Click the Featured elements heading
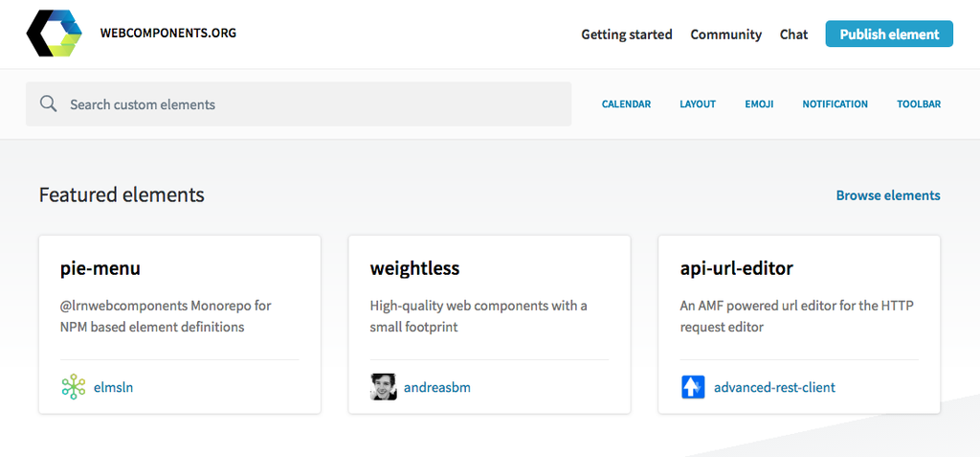This screenshot has width=980, height=457. point(122,194)
